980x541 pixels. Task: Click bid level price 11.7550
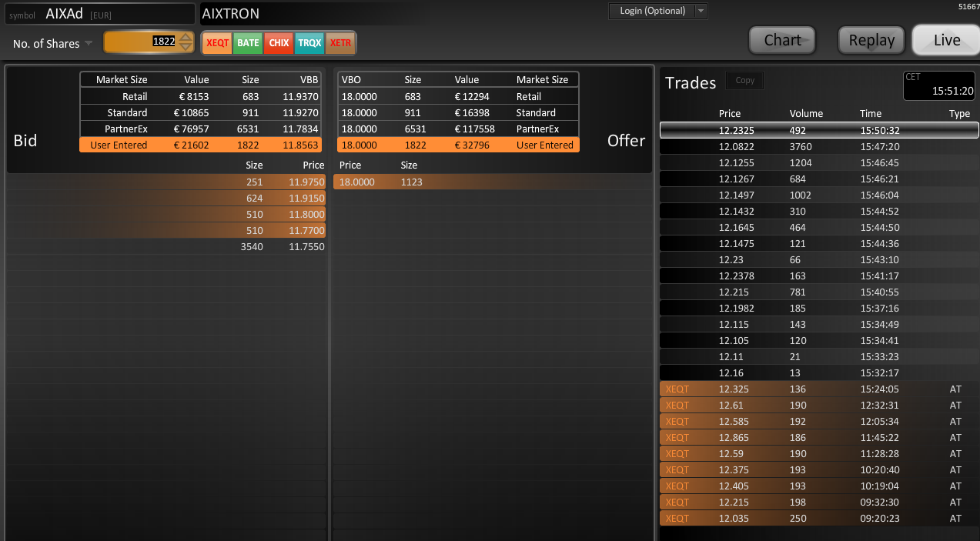click(306, 247)
